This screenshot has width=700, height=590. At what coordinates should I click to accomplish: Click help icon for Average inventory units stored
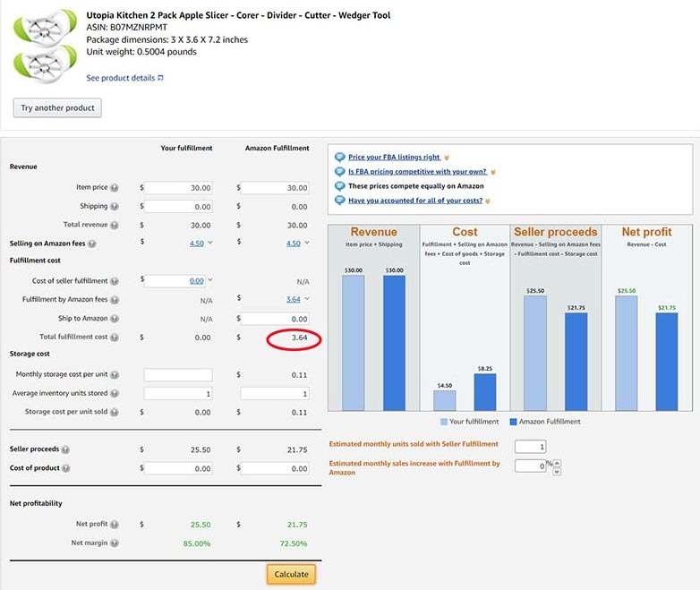(x=115, y=393)
